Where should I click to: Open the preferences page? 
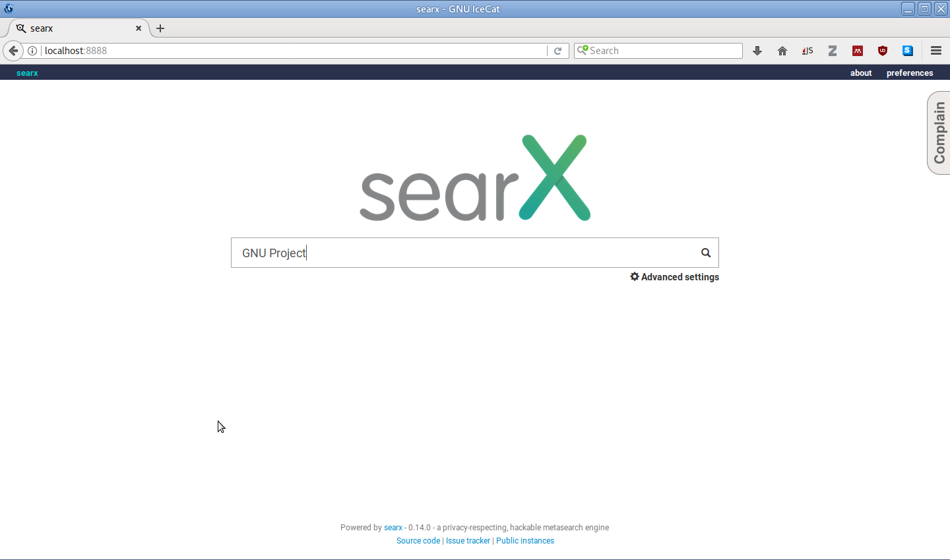909,73
